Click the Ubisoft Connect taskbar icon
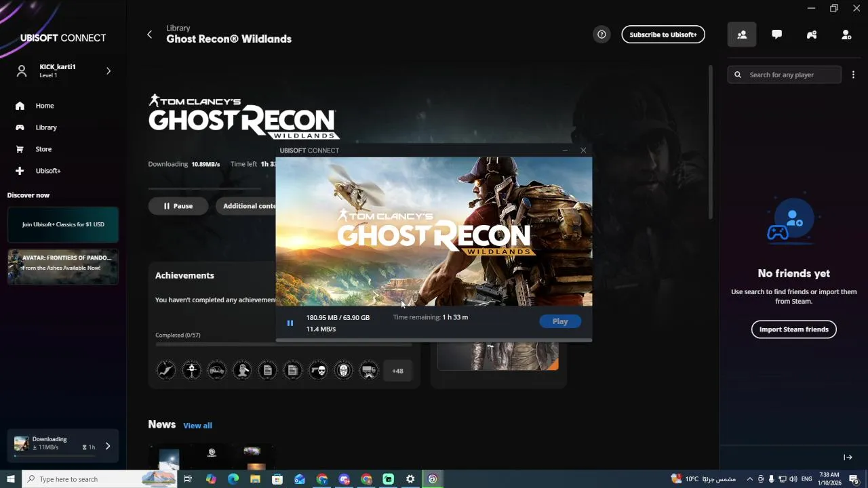868x488 pixels. tap(433, 479)
